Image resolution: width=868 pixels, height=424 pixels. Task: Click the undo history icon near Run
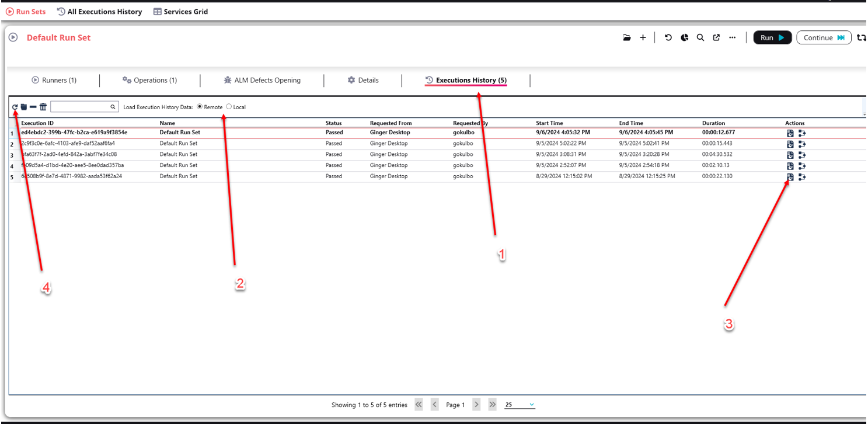[668, 37]
